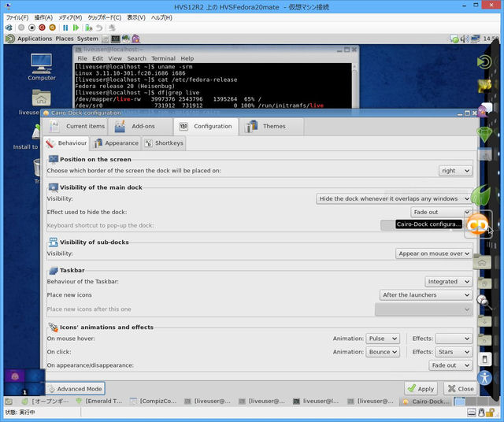The image size is (504, 422).
Task: Switch to Themes tab
Action: [272, 126]
